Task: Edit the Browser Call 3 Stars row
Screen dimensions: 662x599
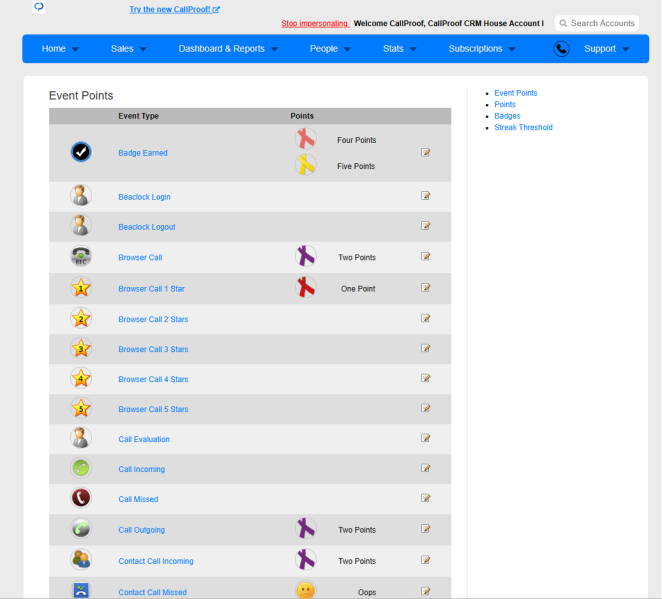Action: tap(426, 348)
